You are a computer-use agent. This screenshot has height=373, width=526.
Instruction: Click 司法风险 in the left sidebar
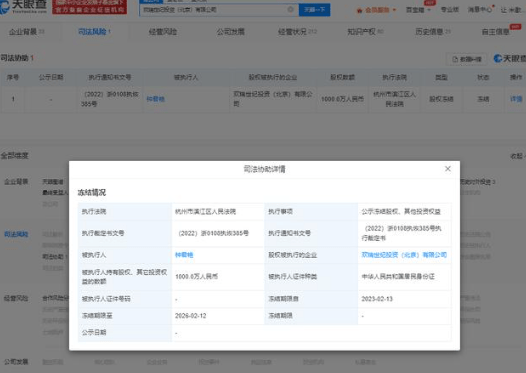coord(16,234)
